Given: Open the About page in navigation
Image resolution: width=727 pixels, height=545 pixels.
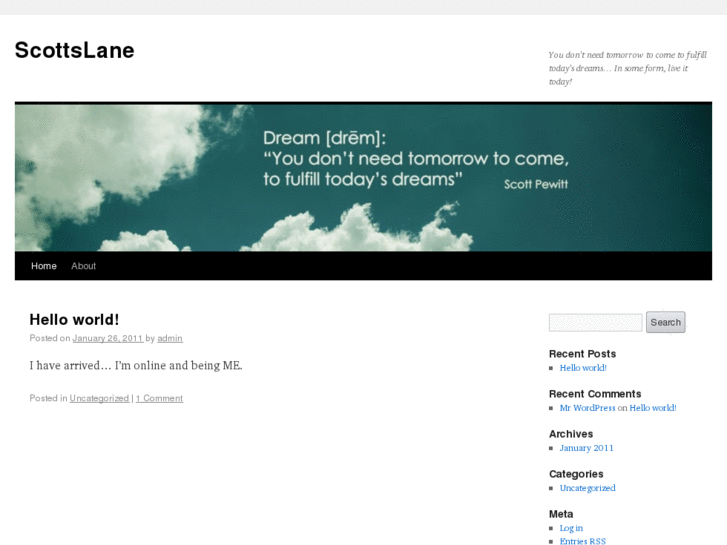Looking at the screenshot, I should (x=83, y=266).
